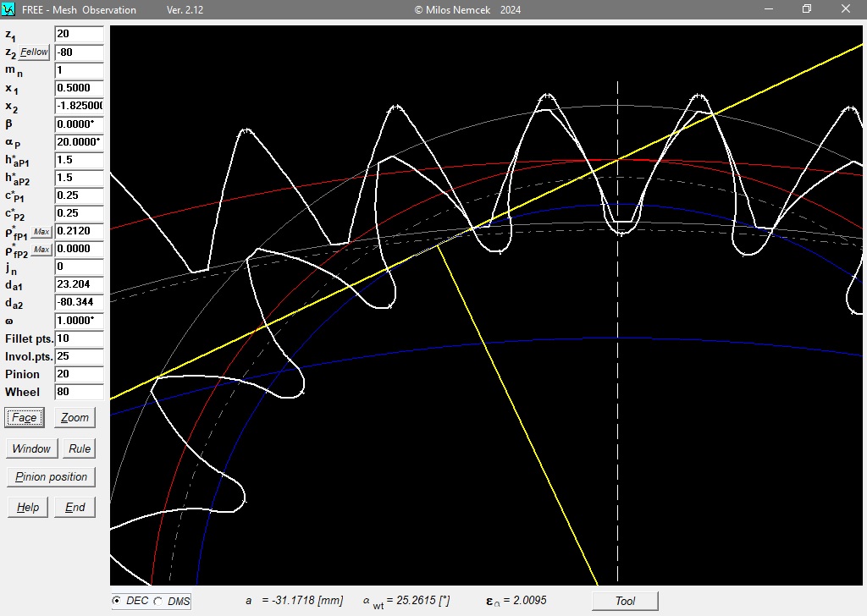
Task: Restore down the window
Action: [x=807, y=8]
